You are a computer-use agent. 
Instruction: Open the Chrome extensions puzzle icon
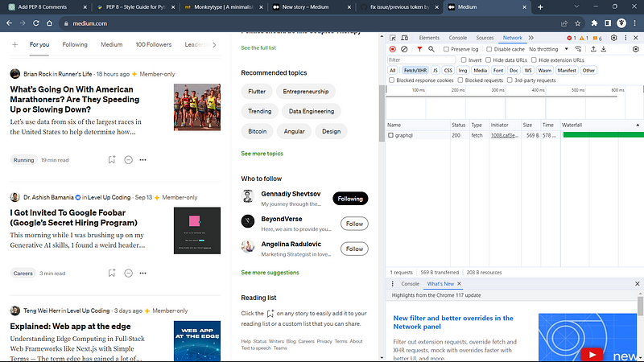[594, 23]
